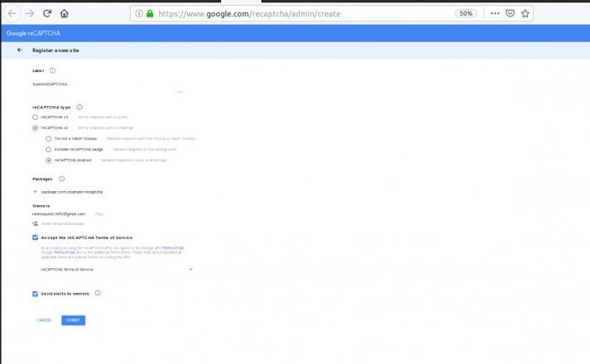590x364 pixels.
Task: Select the reCAPTCHA v3 radio button
Action: point(35,117)
